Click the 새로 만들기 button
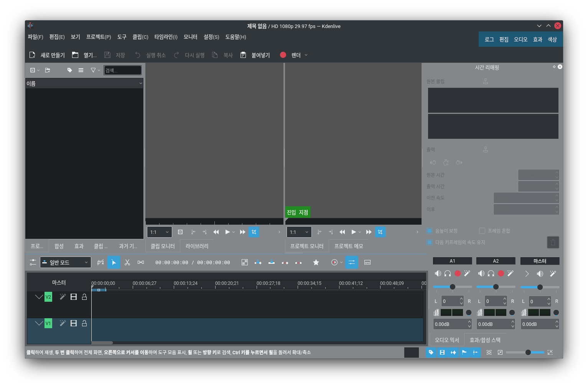This screenshot has height=388, width=588. click(x=47, y=55)
